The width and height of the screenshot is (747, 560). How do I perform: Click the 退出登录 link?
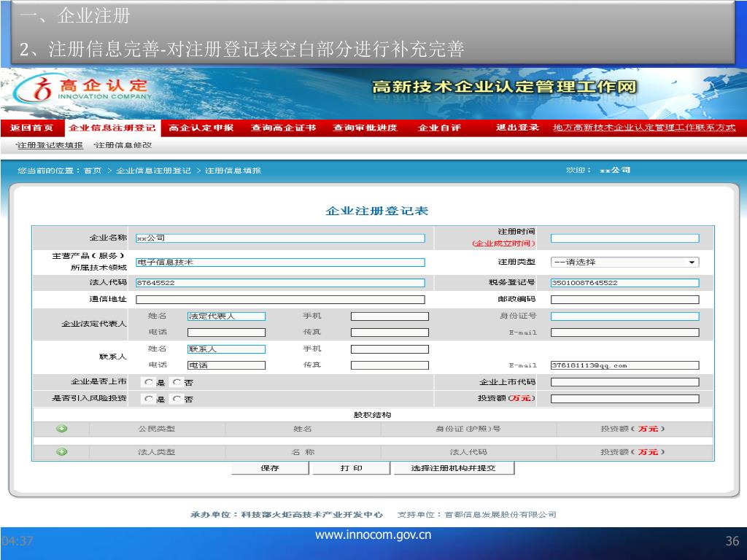(x=517, y=128)
